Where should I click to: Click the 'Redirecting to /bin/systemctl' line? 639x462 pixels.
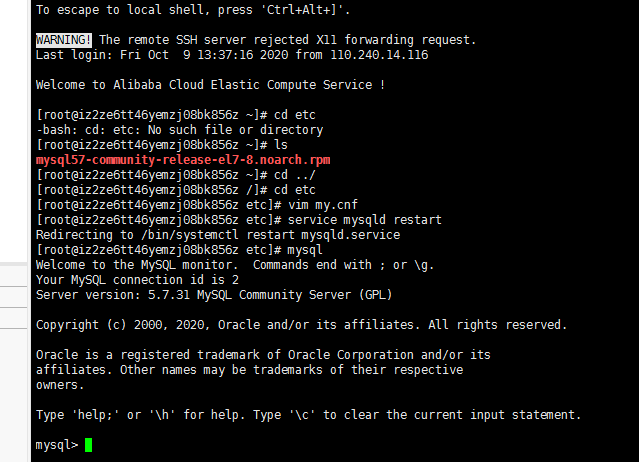pyautogui.click(x=217, y=235)
